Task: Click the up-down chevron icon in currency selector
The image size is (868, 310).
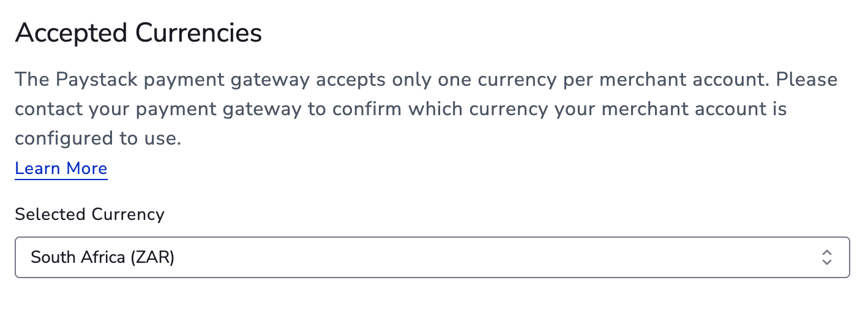Action: tap(826, 257)
